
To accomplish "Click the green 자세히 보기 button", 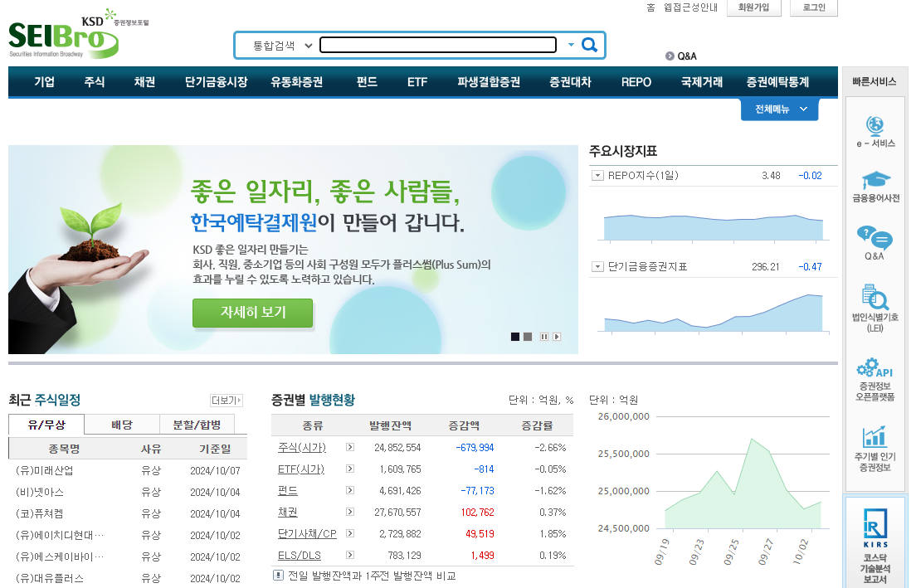I will point(253,313).
